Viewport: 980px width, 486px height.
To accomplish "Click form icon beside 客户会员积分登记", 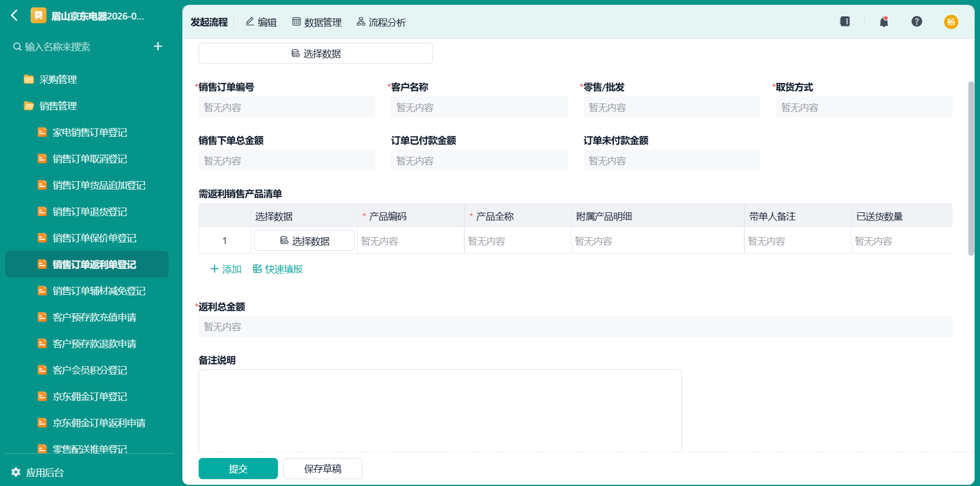I will pyautogui.click(x=42, y=370).
